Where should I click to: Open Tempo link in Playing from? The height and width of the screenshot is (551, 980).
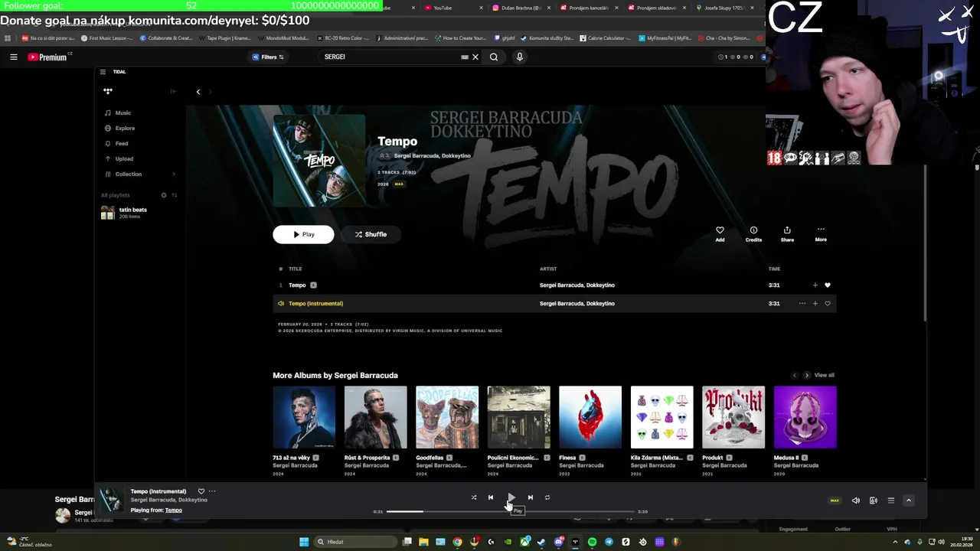click(174, 510)
